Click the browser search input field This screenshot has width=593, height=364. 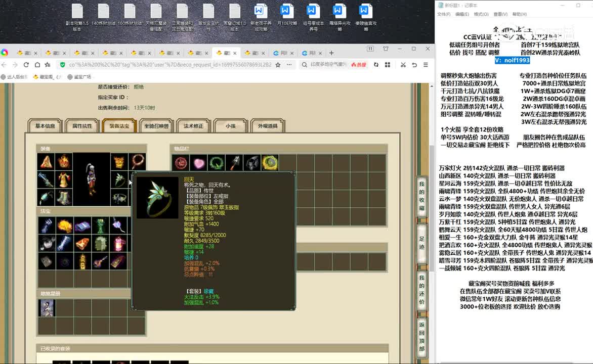[x=328, y=65]
